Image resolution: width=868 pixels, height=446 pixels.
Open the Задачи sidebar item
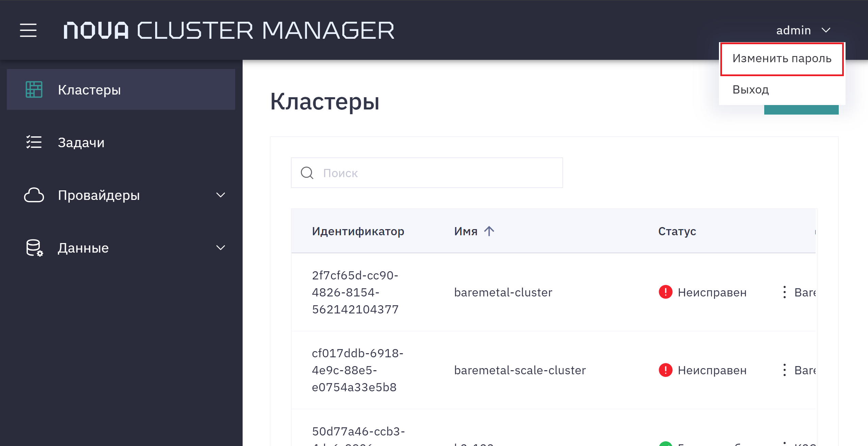coord(121,142)
